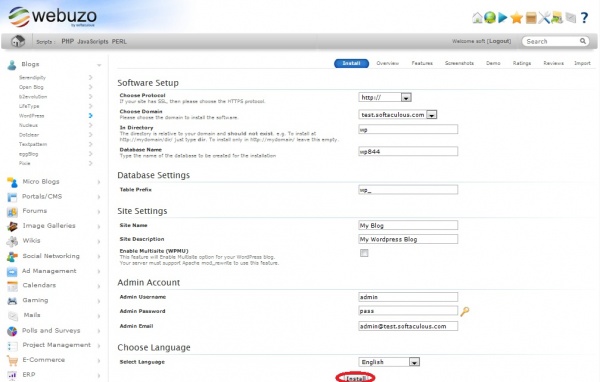The width and height of the screenshot is (600, 382).
Task: Click the Social Networking category icon
Action: pyautogui.click(x=12, y=256)
